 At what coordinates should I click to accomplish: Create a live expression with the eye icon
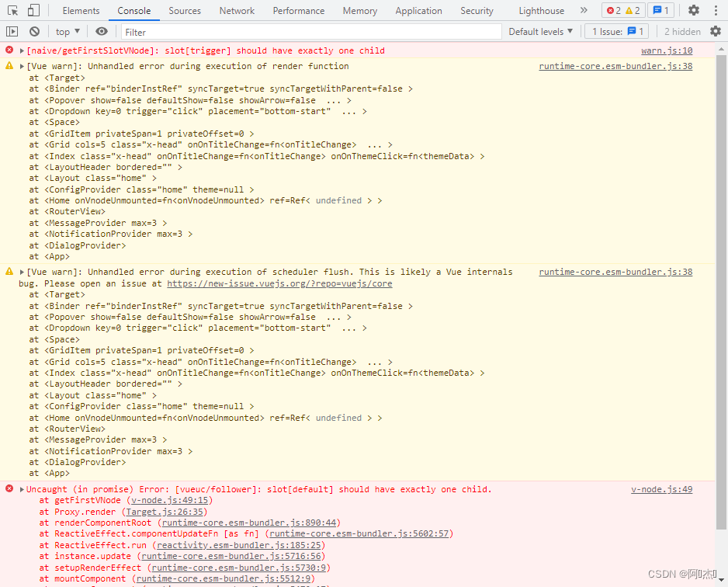click(x=102, y=31)
